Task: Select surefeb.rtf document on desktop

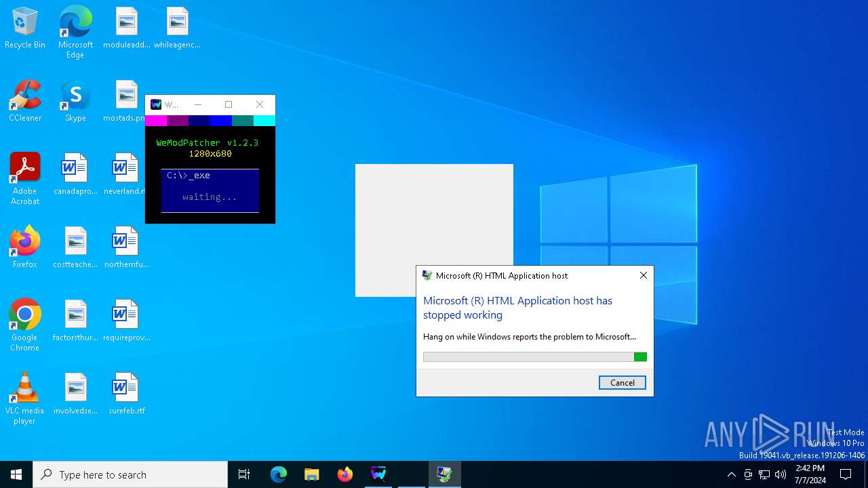Action: [126, 394]
